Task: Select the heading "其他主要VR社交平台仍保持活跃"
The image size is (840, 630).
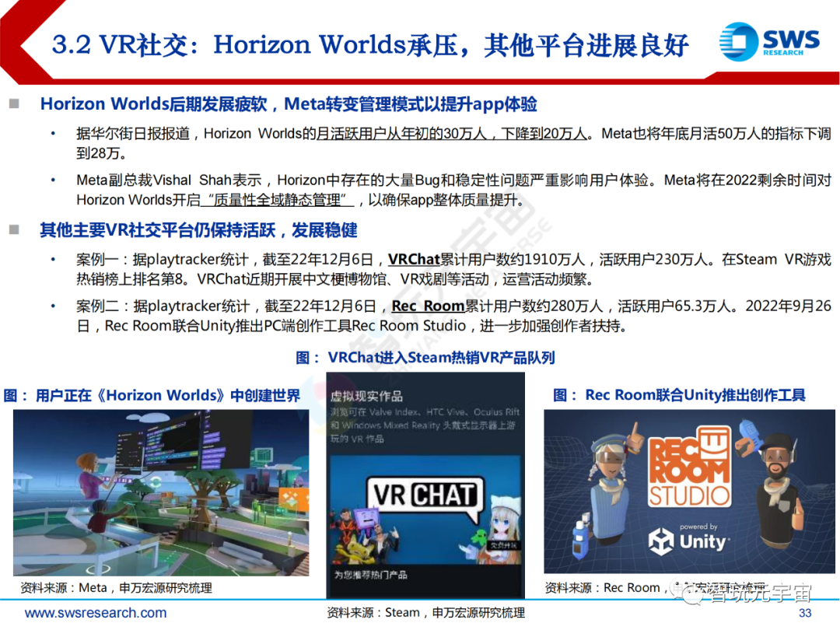Action: [x=157, y=230]
